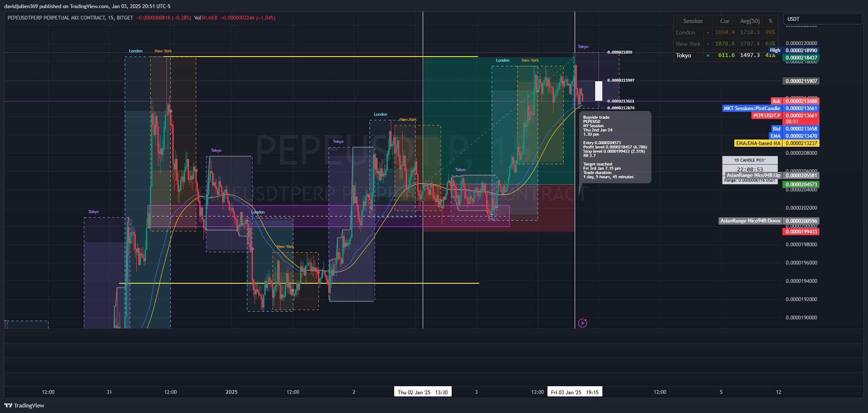Click the 0.000021899 level label on chart
This screenshot has width=868, height=413.
pos(619,52)
